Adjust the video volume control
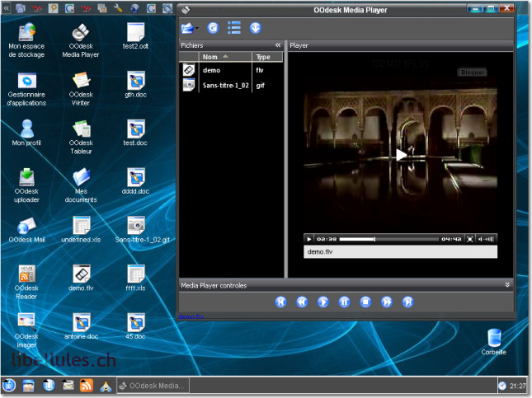 click(486, 239)
